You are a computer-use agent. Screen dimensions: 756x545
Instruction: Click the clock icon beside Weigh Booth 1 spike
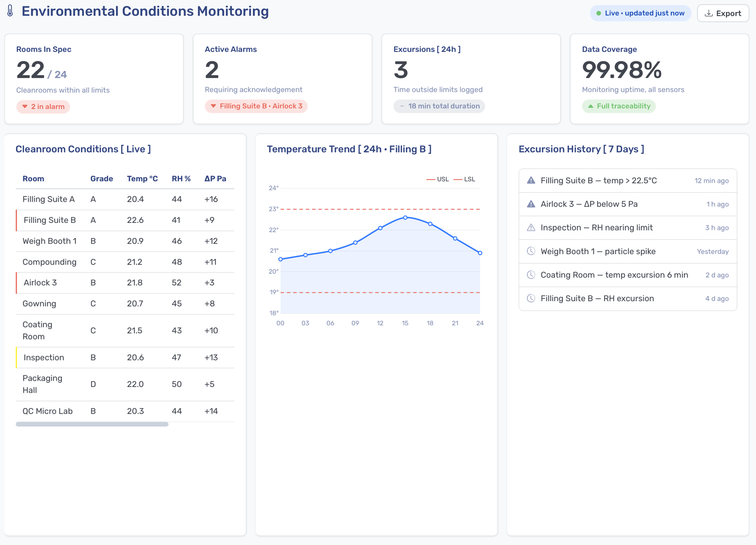coord(531,251)
